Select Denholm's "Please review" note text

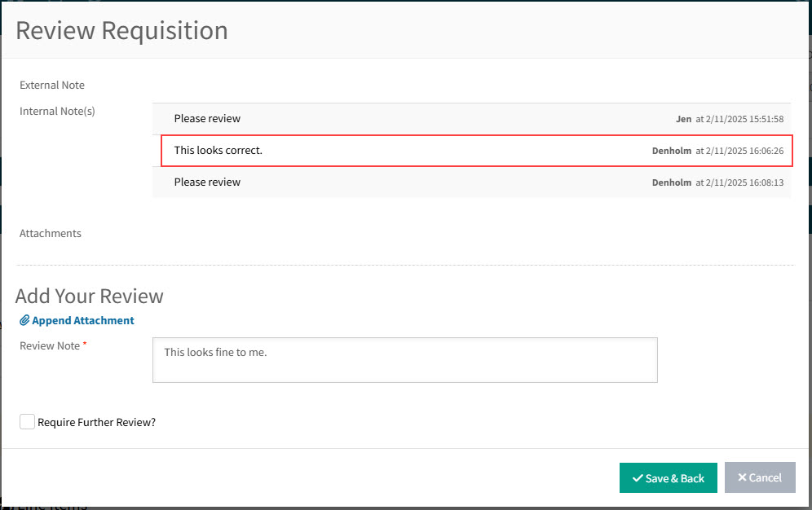pyautogui.click(x=207, y=182)
